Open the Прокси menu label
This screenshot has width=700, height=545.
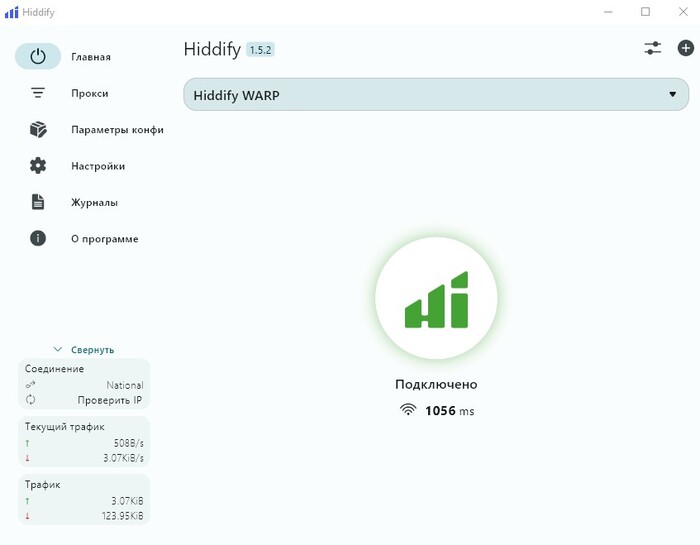click(90, 93)
